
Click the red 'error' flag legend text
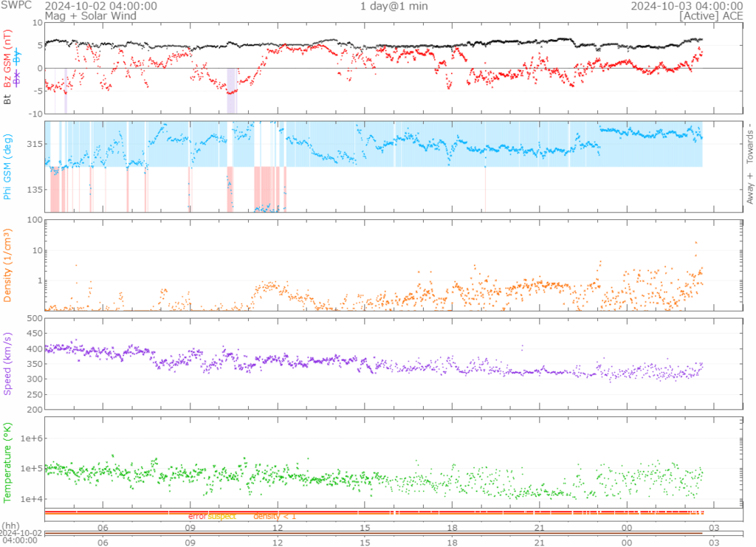click(x=197, y=516)
